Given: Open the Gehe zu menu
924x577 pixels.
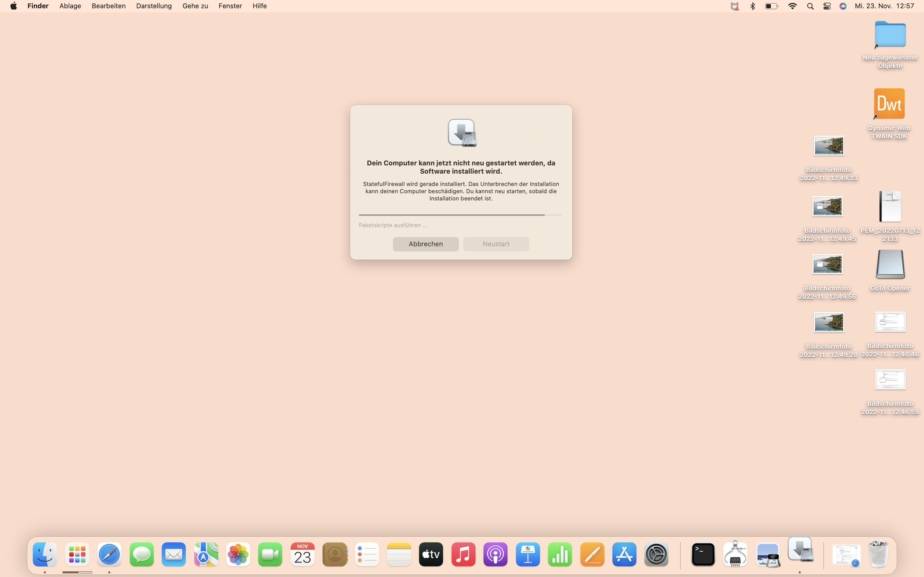Looking at the screenshot, I should click(195, 6).
